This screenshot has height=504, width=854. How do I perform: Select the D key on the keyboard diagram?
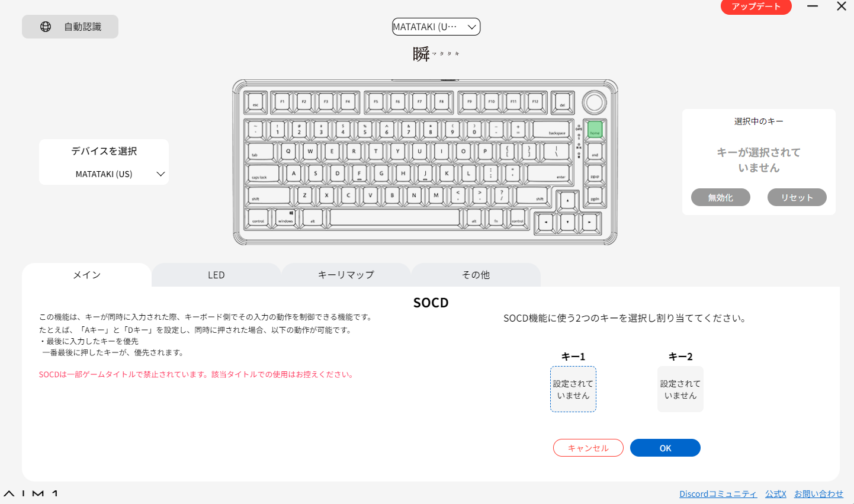pyautogui.click(x=338, y=174)
